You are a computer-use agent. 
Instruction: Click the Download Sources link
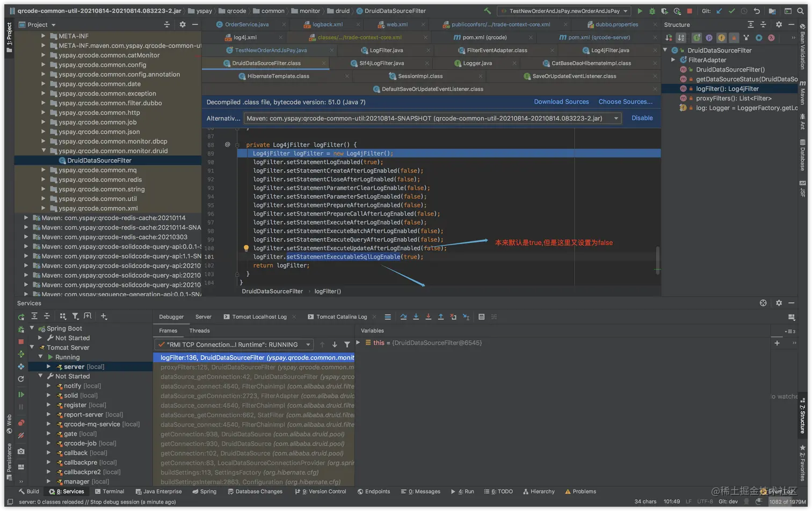561,102
